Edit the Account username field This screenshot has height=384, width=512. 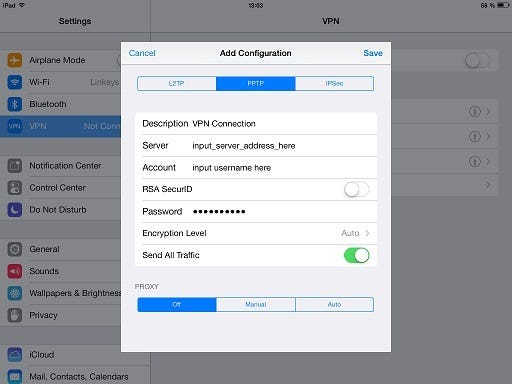tap(256, 168)
